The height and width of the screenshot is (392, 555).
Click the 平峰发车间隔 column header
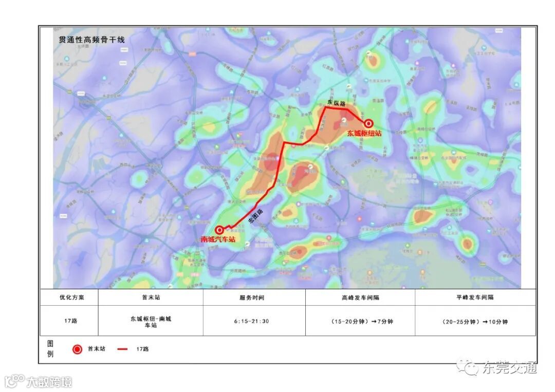point(475,297)
